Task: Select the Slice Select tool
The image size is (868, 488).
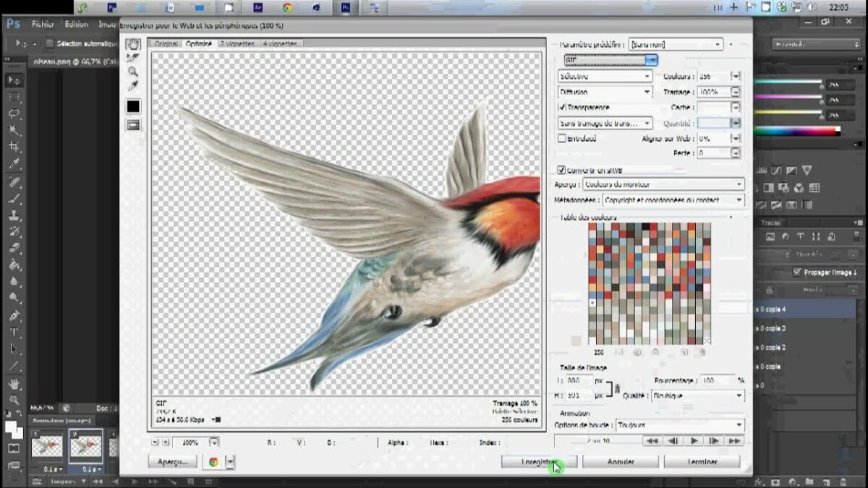Action: pyautogui.click(x=133, y=58)
